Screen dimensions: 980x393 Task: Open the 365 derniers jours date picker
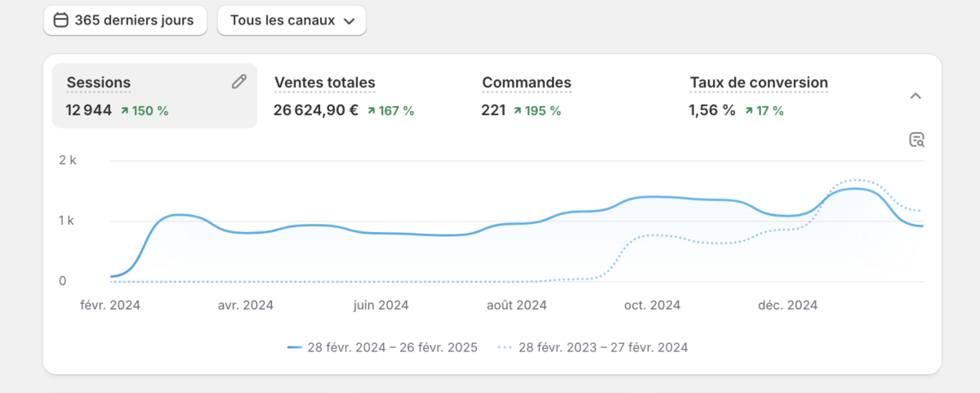125,20
